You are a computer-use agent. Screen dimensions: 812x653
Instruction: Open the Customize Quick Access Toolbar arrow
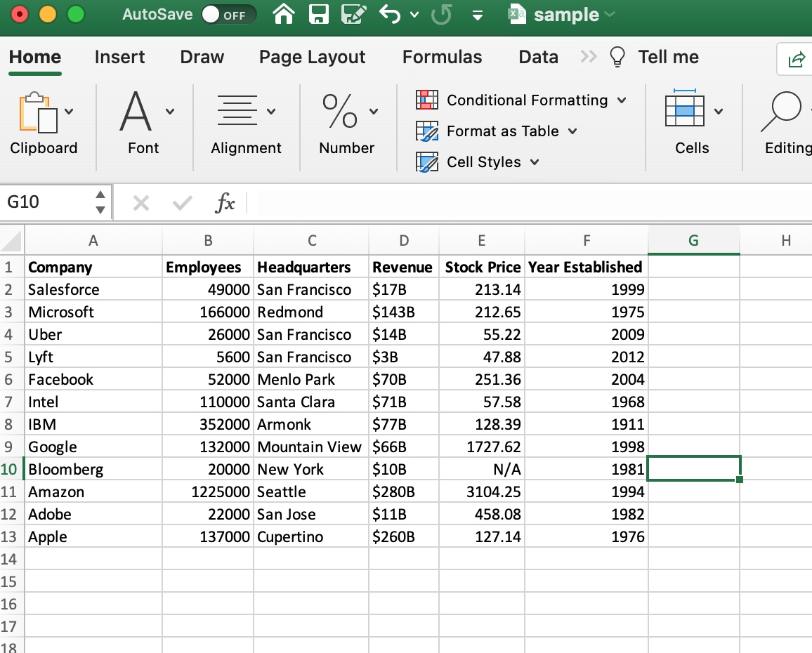point(478,15)
